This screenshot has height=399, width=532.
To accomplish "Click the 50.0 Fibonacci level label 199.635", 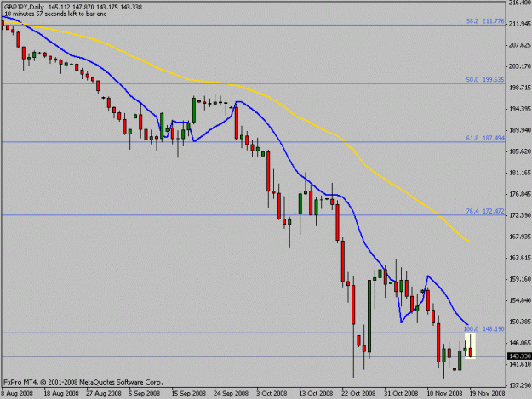I will coord(485,80).
